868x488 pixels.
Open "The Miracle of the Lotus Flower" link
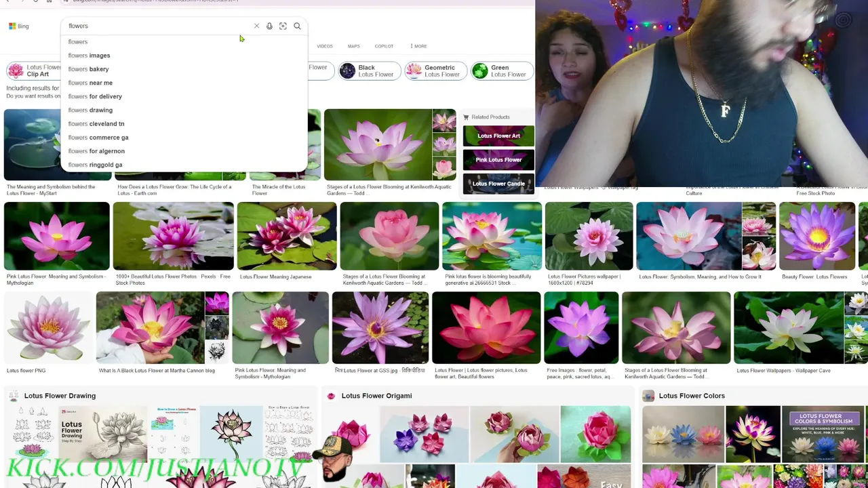(x=279, y=190)
